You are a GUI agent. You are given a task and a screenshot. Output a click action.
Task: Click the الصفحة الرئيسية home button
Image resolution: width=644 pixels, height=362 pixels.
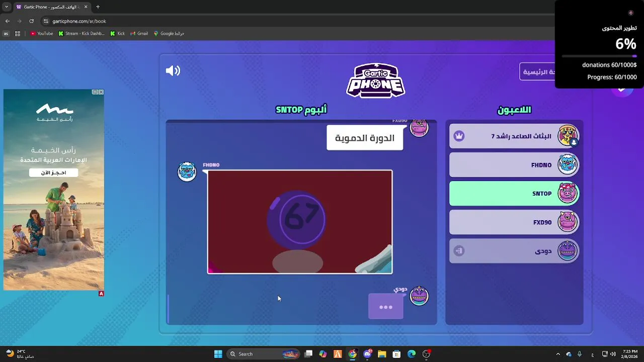(x=537, y=72)
